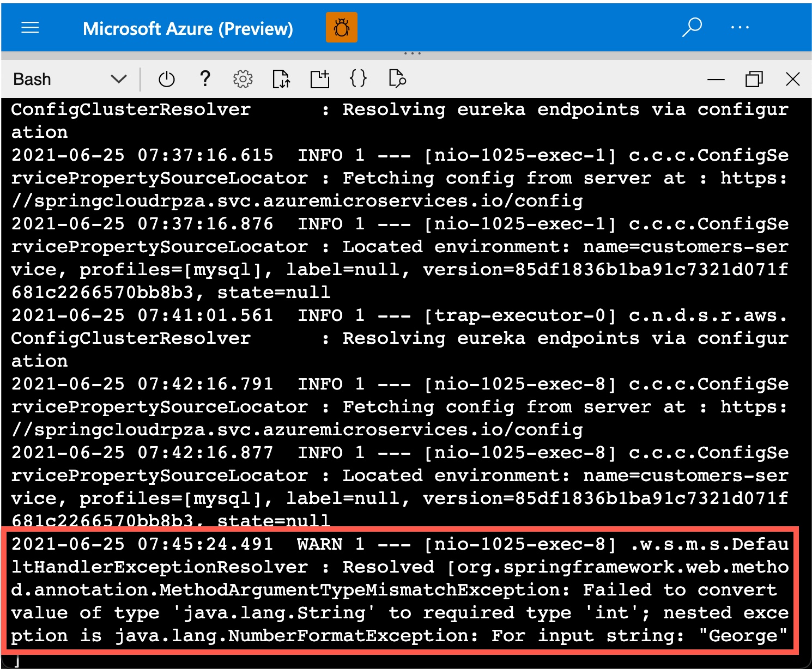Expand the Bash shell type dropdown
The height and width of the screenshot is (669, 812).
pyautogui.click(x=118, y=80)
